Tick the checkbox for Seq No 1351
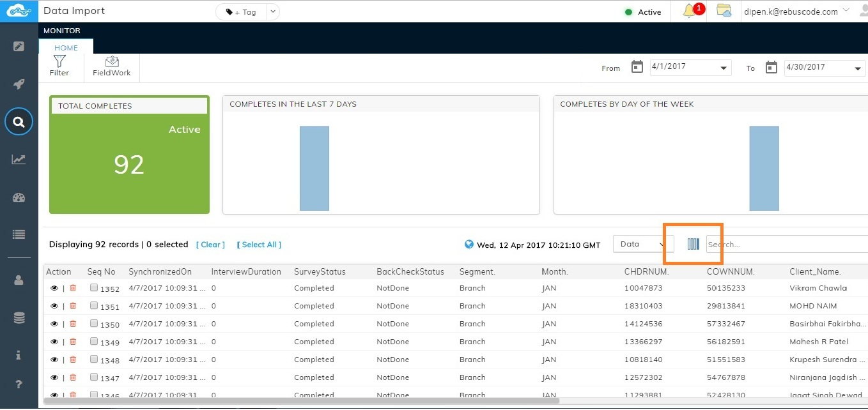868x410 pixels. 94,306
